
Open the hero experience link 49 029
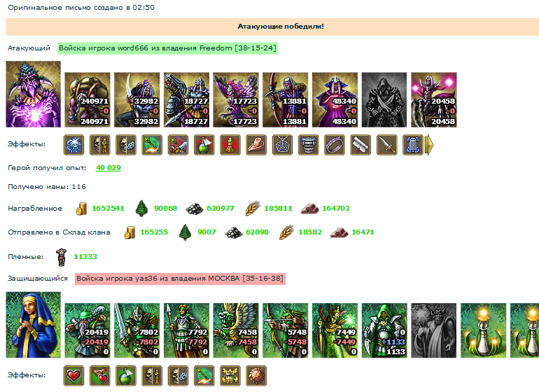(x=108, y=168)
